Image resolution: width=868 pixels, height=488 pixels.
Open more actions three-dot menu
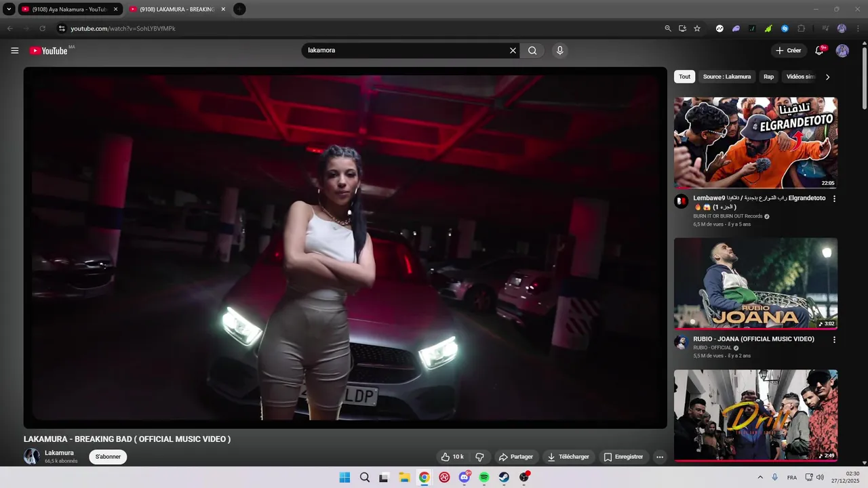pyautogui.click(x=660, y=457)
